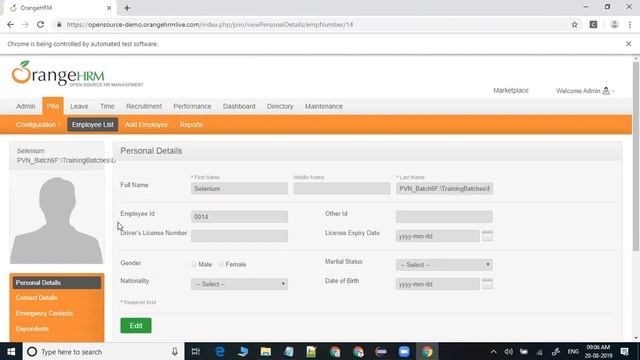
Task: Select Personal Details in the sidebar
Action: 57,282
